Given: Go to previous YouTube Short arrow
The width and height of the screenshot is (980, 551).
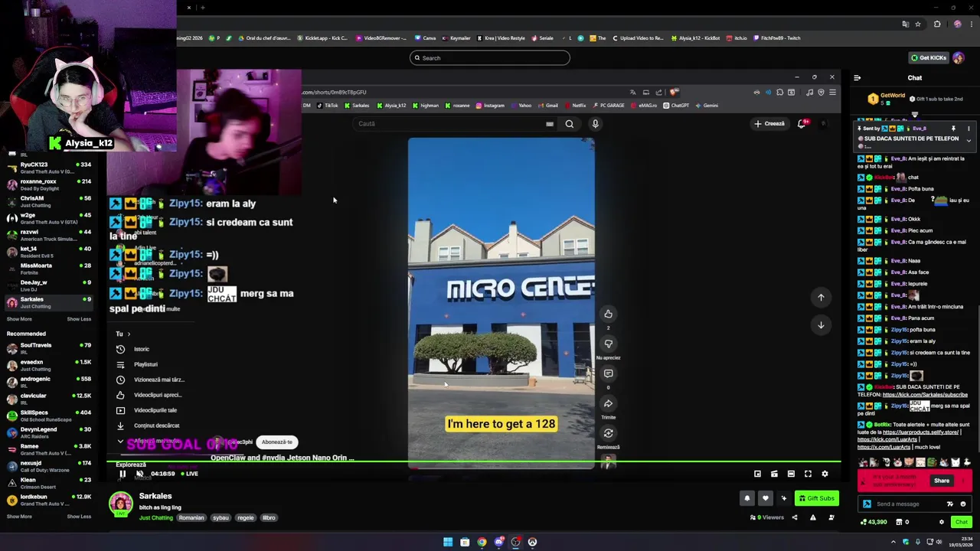Looking at the screenshot, I should tap(821, 297).
